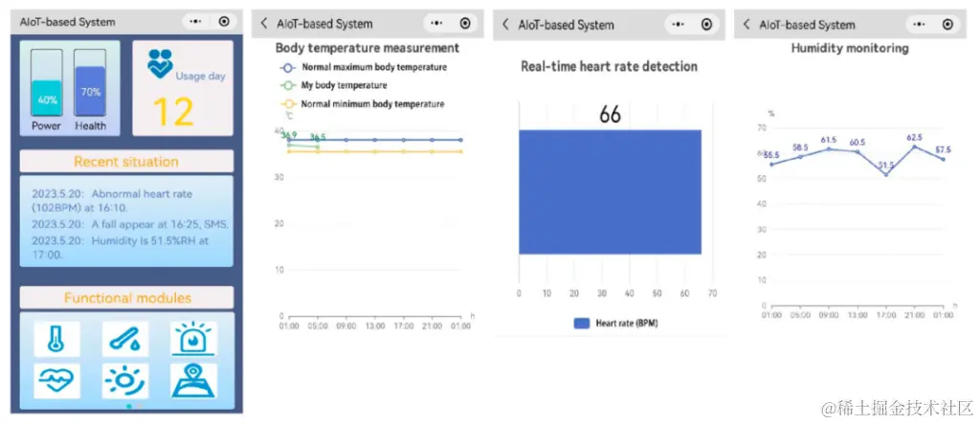
Task: Open the map location pin module
Action: click(x=194, y=380)
